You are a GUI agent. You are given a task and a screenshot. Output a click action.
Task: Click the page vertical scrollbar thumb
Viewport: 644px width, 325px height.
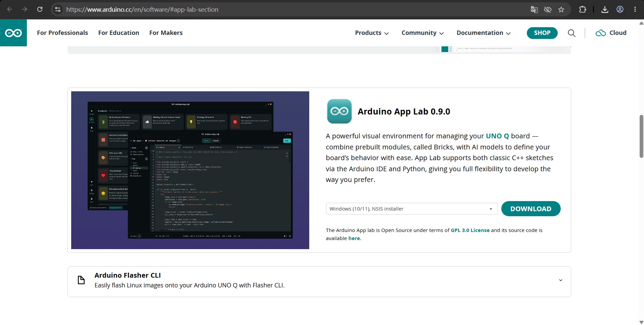pos(641,136)
